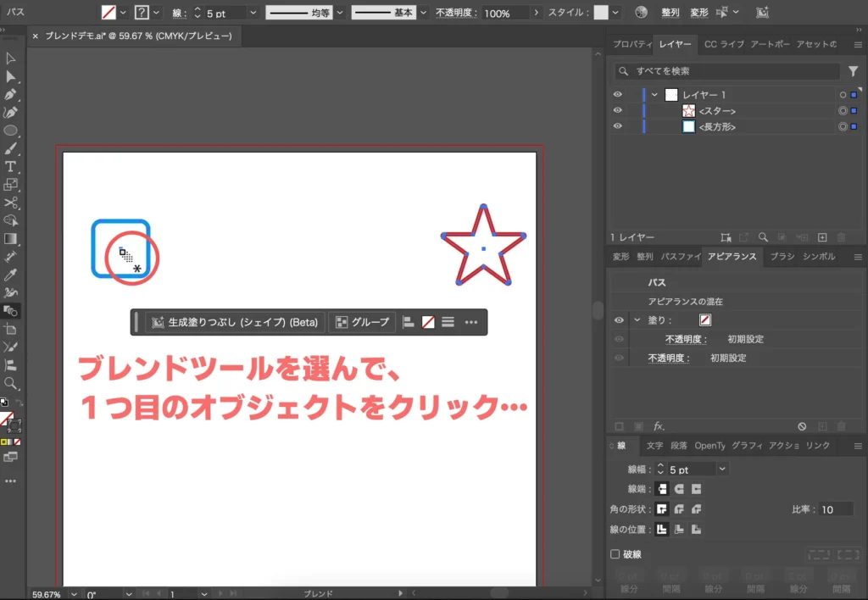Switch to the ブラシ panel tab
Image resolution: width=868 pixels, height=600 pixels.
tap(783, 257)
